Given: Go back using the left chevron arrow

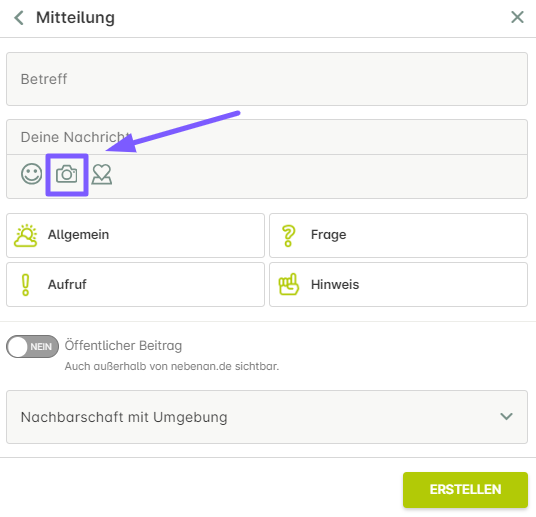Looking at the screenshot, I should (19, 17).
